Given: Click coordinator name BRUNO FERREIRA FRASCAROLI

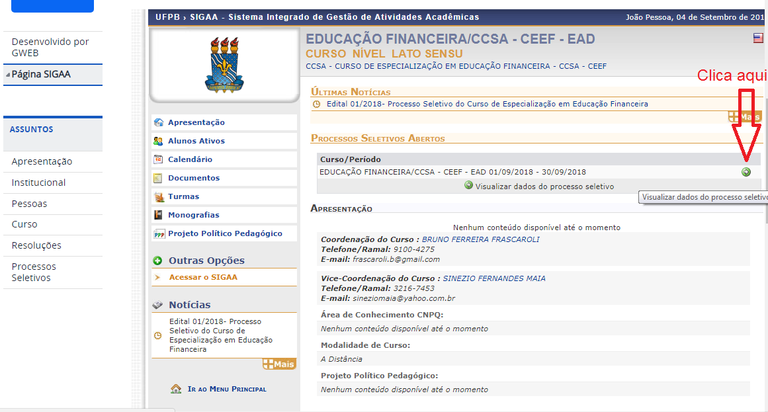Looking at the screenshot, I should pos(480,240).
